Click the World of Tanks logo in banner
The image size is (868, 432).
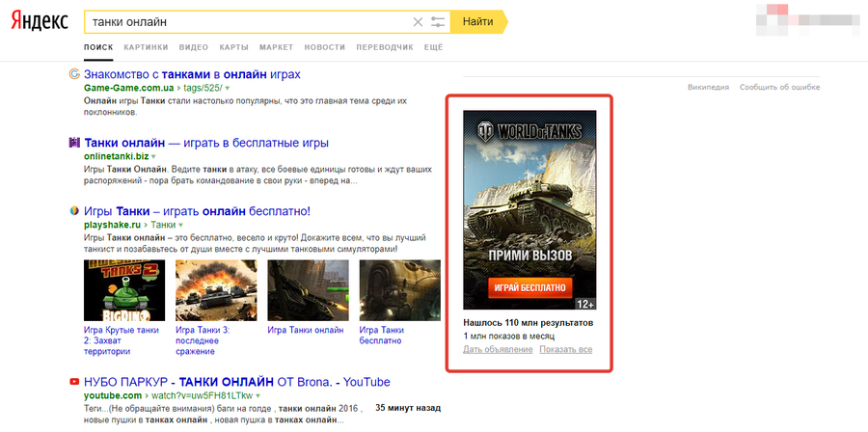529,132
